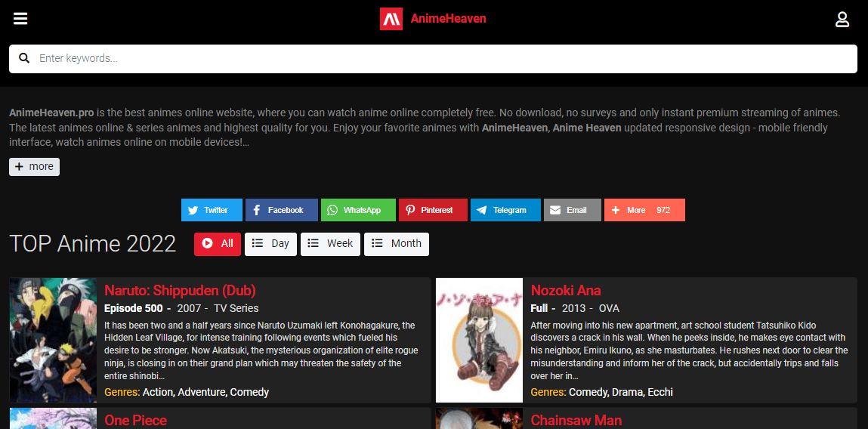This screenshot has width=868, height=429.
Task: Open the Chainsaw Man title link
Action: click(576, 421)
